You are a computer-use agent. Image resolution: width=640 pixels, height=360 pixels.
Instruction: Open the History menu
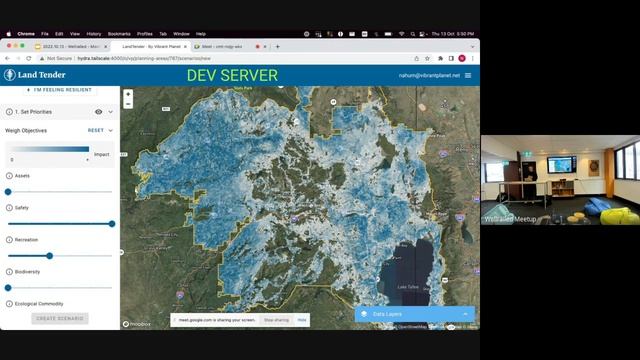[93, 34]
